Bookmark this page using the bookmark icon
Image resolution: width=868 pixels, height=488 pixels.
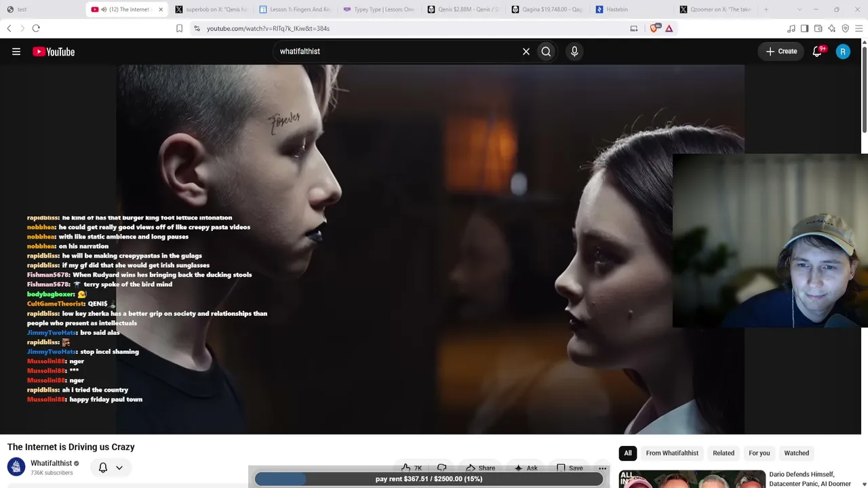(179, 28)
